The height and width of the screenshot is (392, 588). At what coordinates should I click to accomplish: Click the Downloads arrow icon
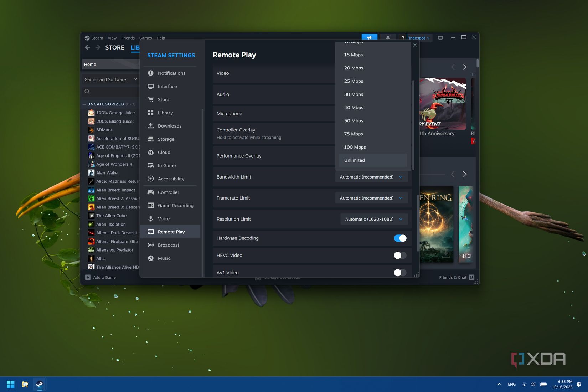point(151,126)
